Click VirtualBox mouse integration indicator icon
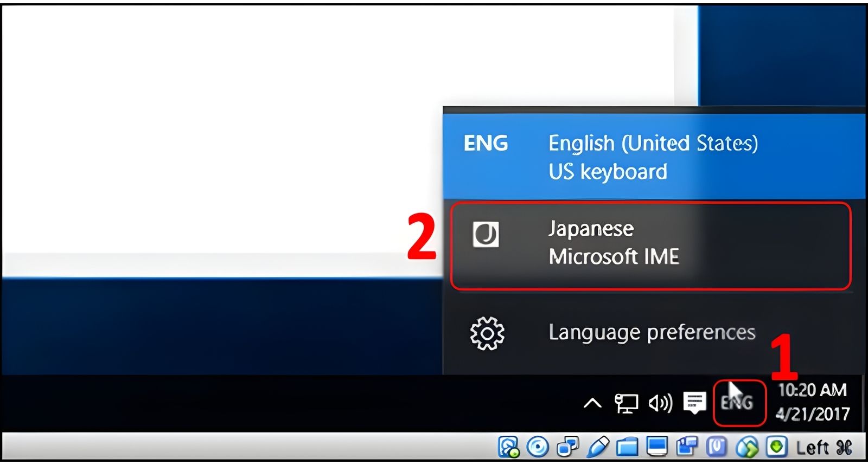Viewport: 868px width, 465px height. pyautogui.click(x=746, y=447)
